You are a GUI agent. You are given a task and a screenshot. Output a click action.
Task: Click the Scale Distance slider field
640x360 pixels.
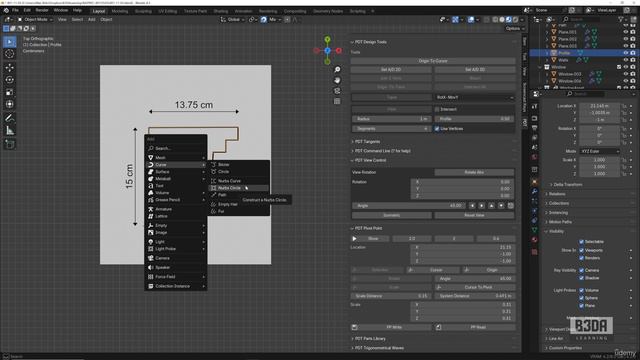(x=391, y=296)
